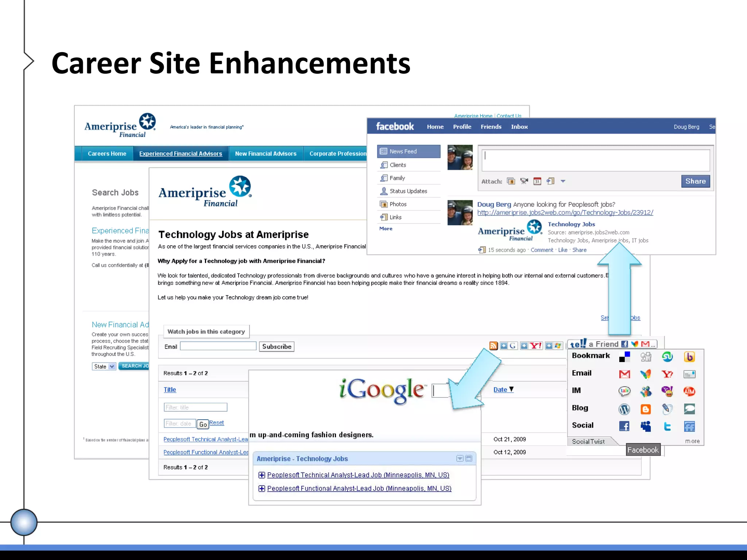Expand the Peoplesoft Technical Analyst-Lead gadget entry
This screenshot has height=560, width=747.
pyautogui.click(x=262, y=475)
